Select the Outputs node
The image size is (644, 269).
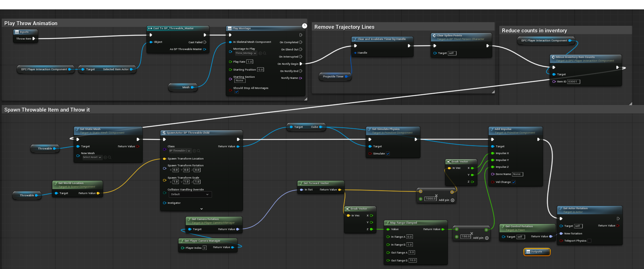(x=537, y=252)
